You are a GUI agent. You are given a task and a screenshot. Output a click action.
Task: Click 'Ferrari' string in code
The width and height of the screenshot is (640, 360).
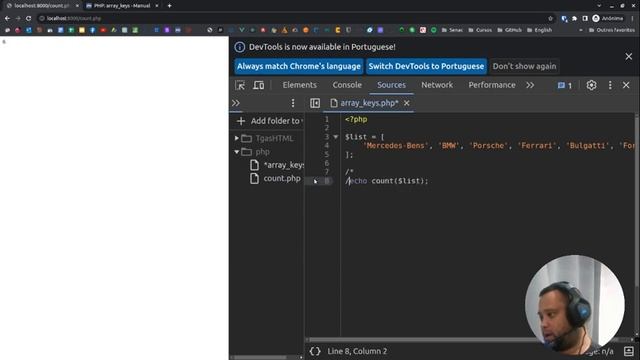[537, 146]
